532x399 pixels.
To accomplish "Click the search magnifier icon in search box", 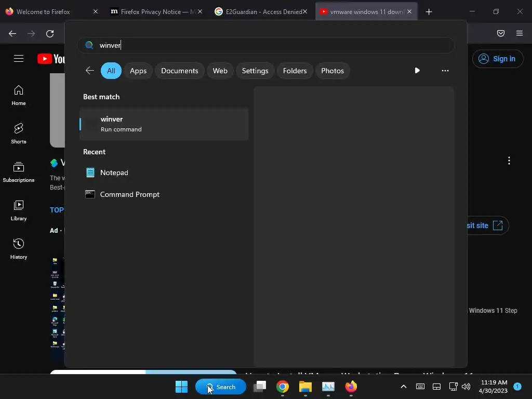I will tap(89, 45).
